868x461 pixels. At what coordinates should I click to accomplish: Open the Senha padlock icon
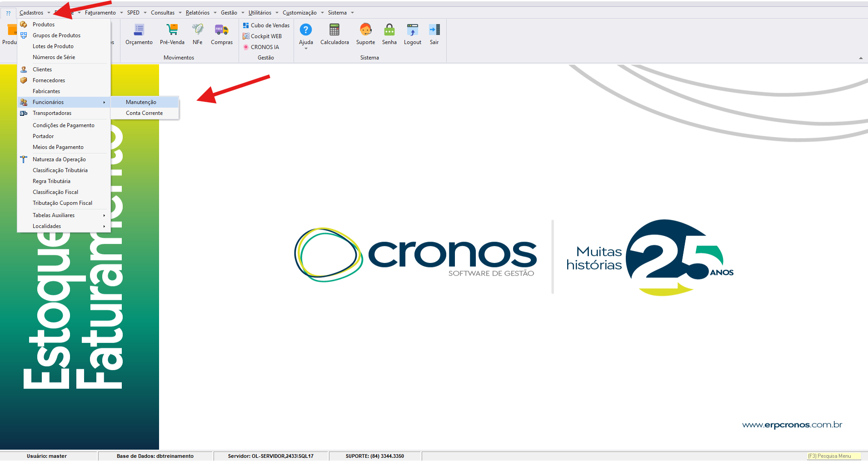pyautogui.click(x=389, y=30)
